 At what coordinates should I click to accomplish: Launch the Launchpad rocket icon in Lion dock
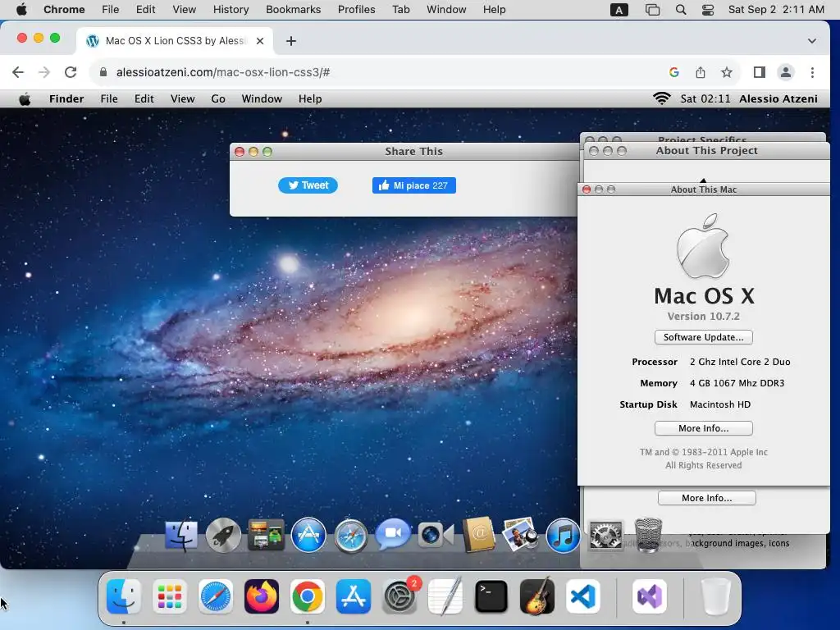point(223,535)
